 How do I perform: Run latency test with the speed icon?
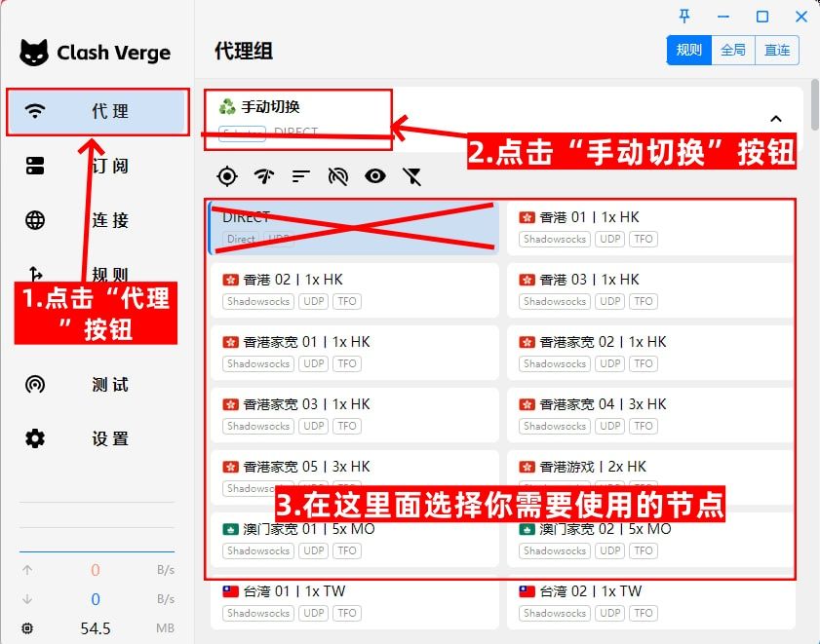[x=264, y=176]
